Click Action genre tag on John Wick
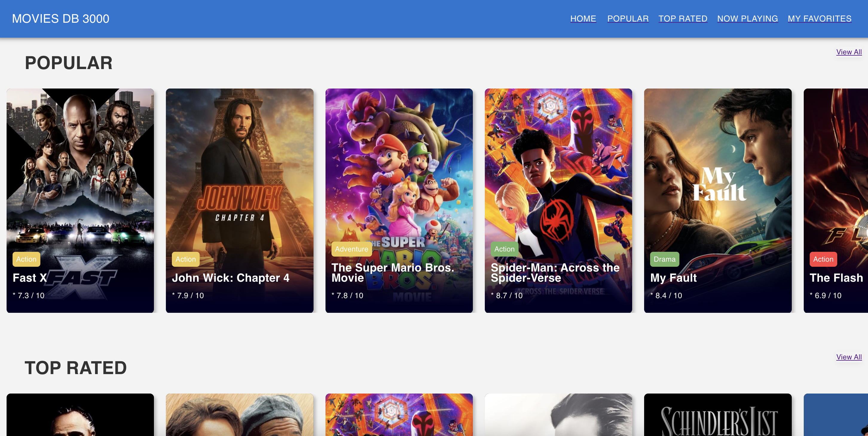 [x=186, y=259]
